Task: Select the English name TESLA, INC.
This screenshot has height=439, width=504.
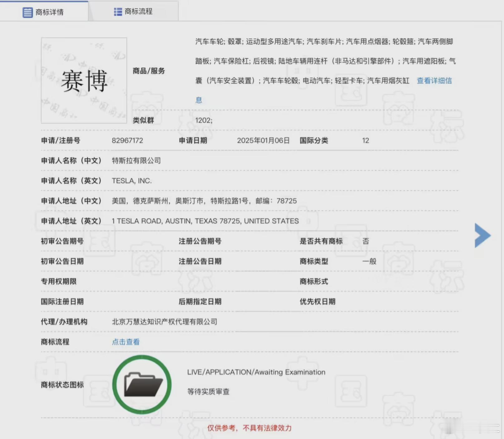Action: tap(132, 181)
